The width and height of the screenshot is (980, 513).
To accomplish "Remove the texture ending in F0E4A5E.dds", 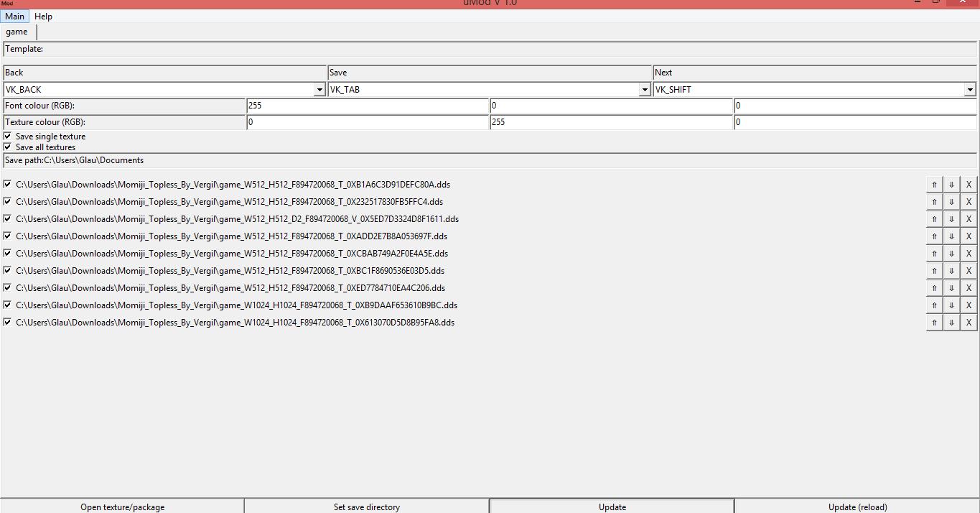I will tap(969, 254).
